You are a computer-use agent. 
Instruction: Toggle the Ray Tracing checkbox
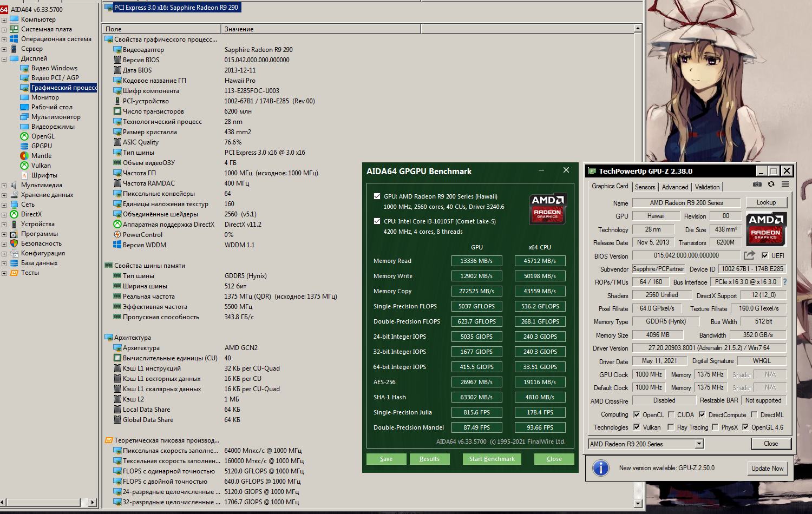671,427
